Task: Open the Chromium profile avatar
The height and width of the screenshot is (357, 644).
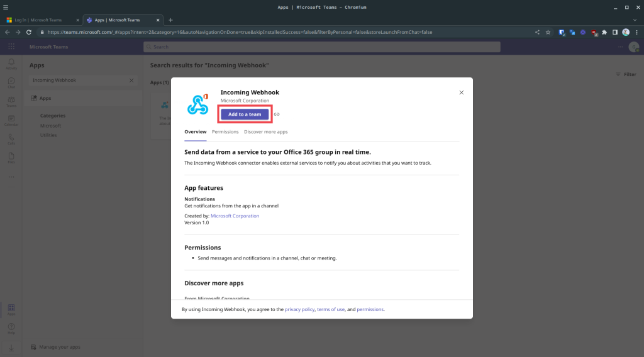Action: pos(626,32)
